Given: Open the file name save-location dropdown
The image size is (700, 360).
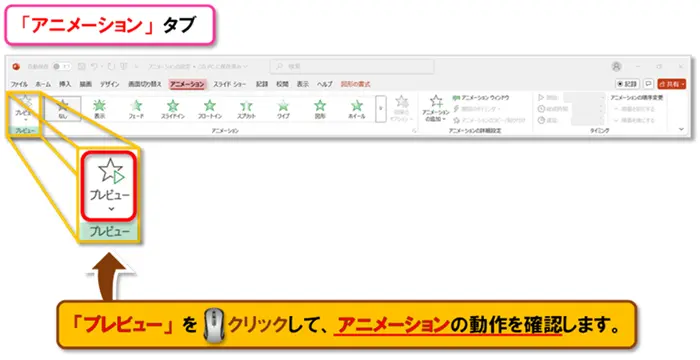Looking at the screenshot, I should pos(245,67).
